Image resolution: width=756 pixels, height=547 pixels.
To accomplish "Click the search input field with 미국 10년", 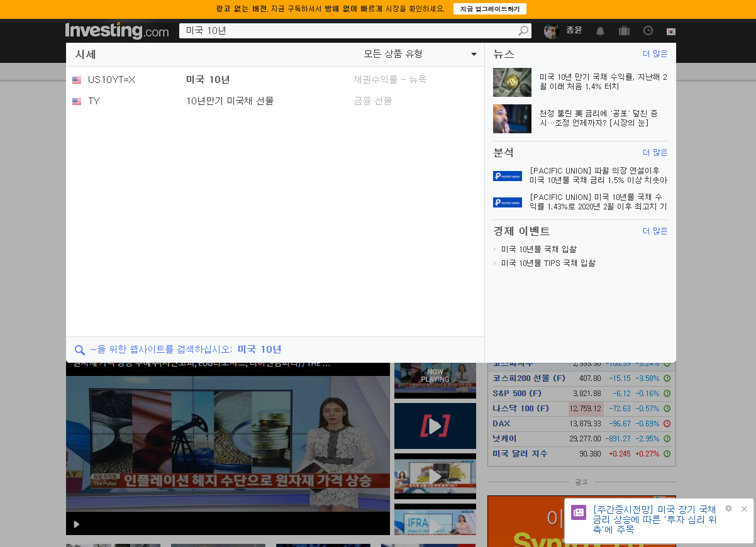I will pyautogui.click(x=348, y=31).
